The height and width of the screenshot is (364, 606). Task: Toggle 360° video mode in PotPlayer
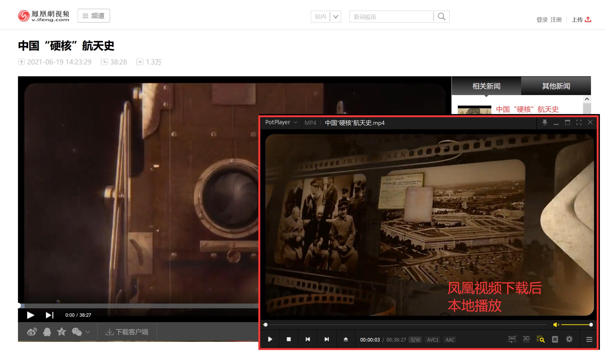click(x=512, y=339)
